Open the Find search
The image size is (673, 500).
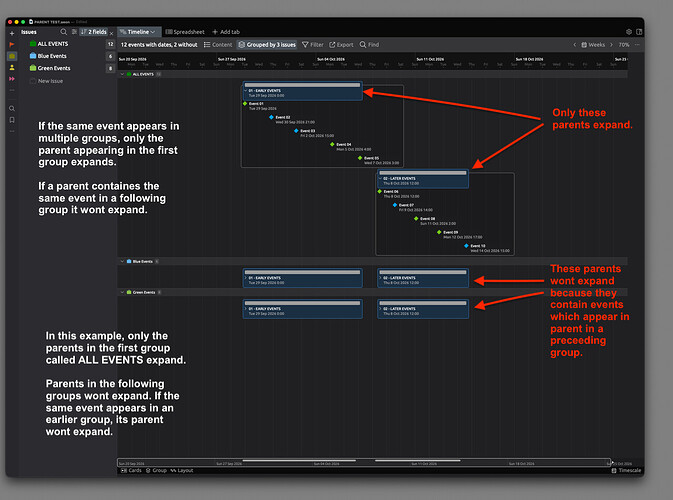point(369,45)
